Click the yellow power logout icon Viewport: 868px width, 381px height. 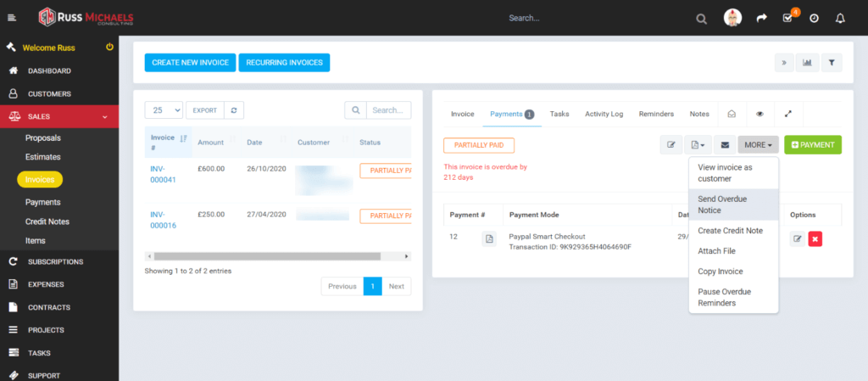click(x=109, y=47)
